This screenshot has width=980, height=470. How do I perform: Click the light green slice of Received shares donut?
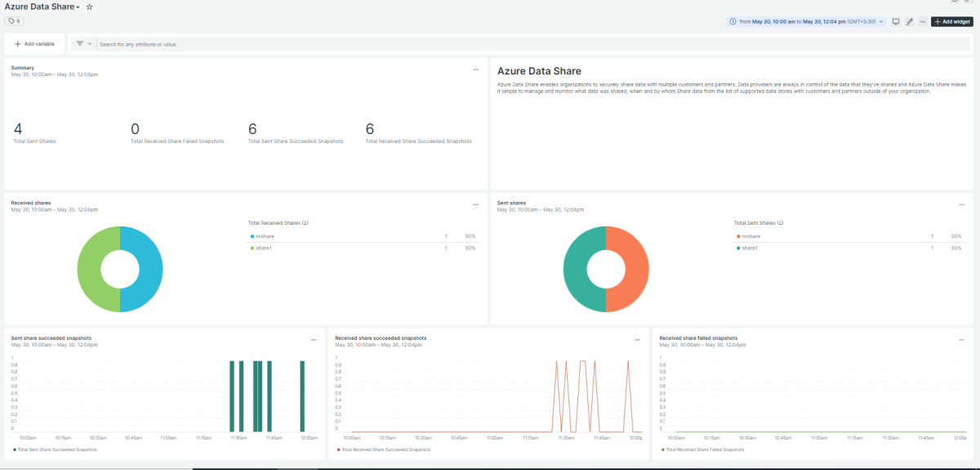click(x=91, y=269)
